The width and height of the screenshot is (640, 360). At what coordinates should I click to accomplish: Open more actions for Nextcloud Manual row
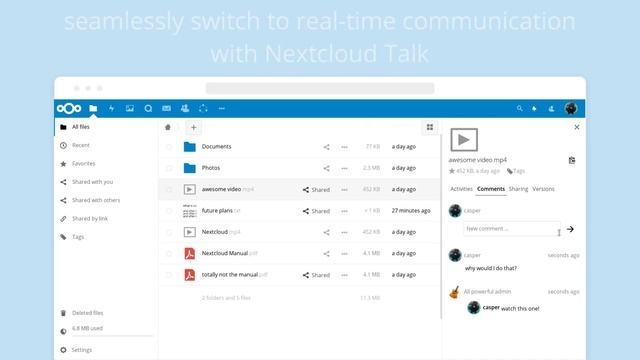point(344,254)
